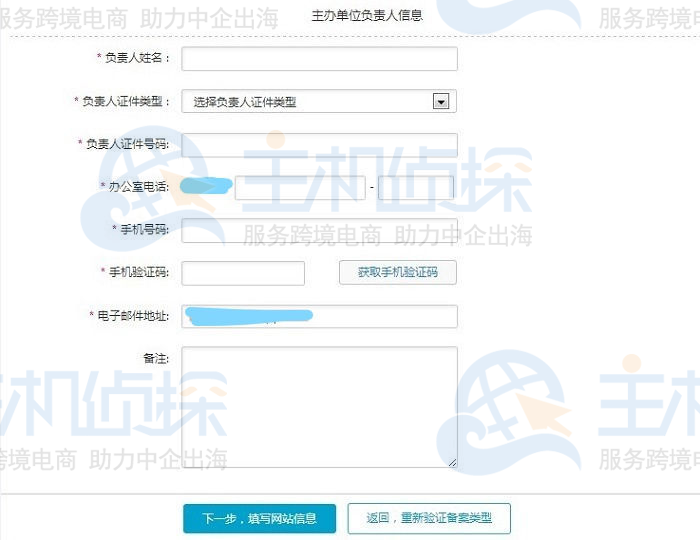700x540 pixels.
Task: Click the 电子邮件地址 label text
Action: tap(133, 316)
